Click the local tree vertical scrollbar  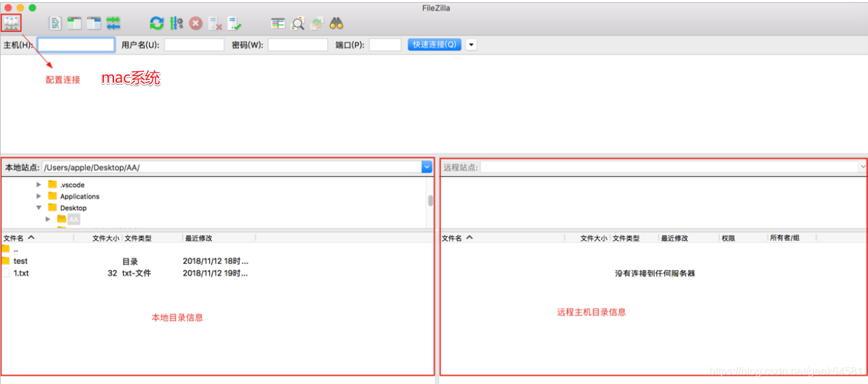tap(431, 201)
